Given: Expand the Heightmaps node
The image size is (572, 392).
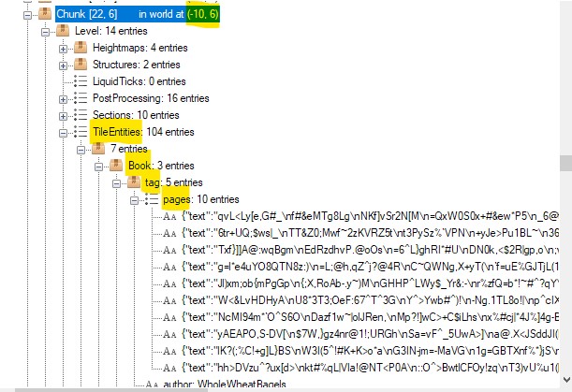Looking at the screenshot, I should pyautogui.click(x=63, y=49).
